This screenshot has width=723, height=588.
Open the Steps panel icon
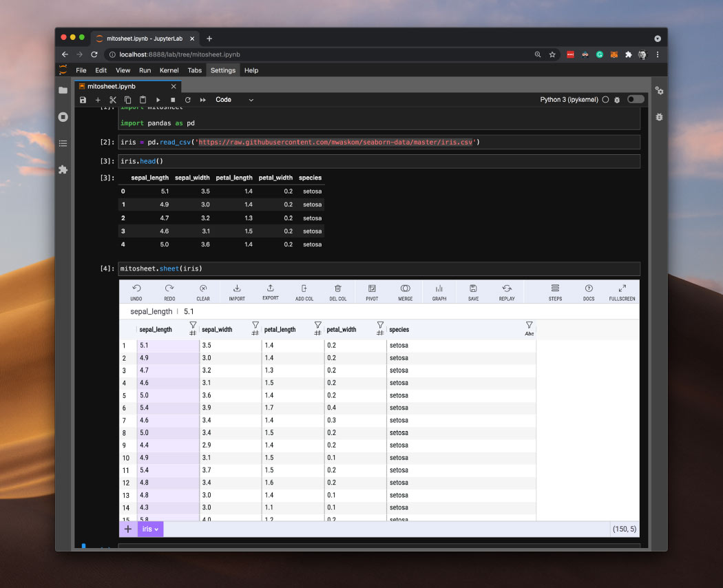click(x=555, y=289)
